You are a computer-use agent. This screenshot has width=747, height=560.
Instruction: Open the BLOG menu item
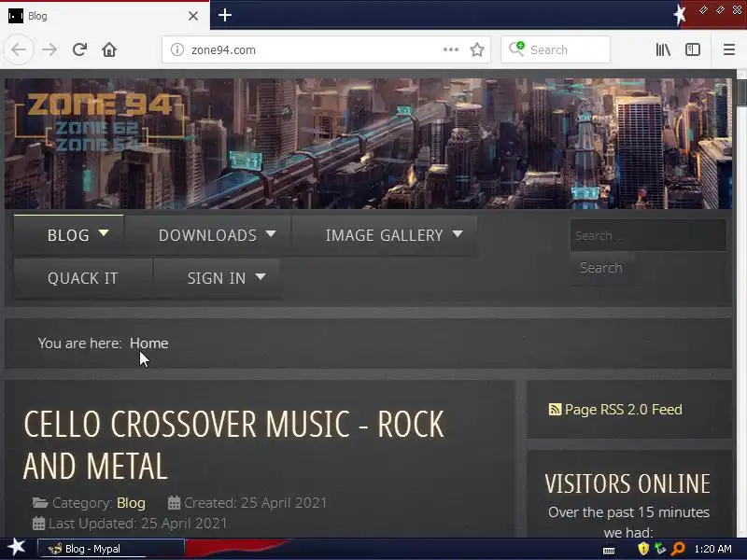68,235
